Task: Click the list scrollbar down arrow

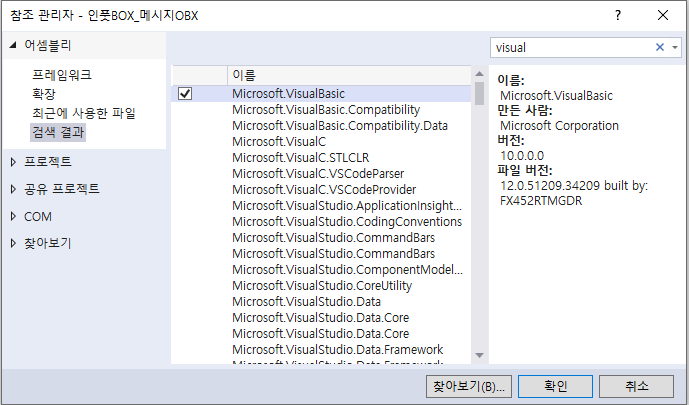Action: pyautogui.click(x=479, y=355)
